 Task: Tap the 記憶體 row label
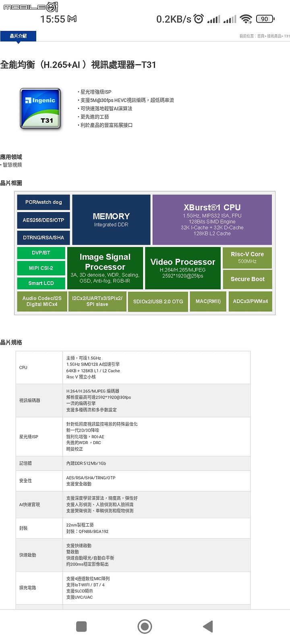pos(25,463)
